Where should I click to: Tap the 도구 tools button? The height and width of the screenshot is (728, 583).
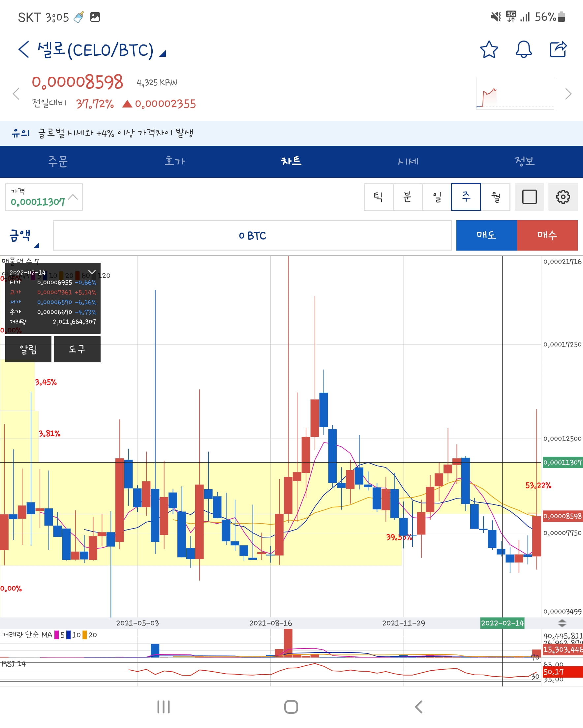pos(77,349)
